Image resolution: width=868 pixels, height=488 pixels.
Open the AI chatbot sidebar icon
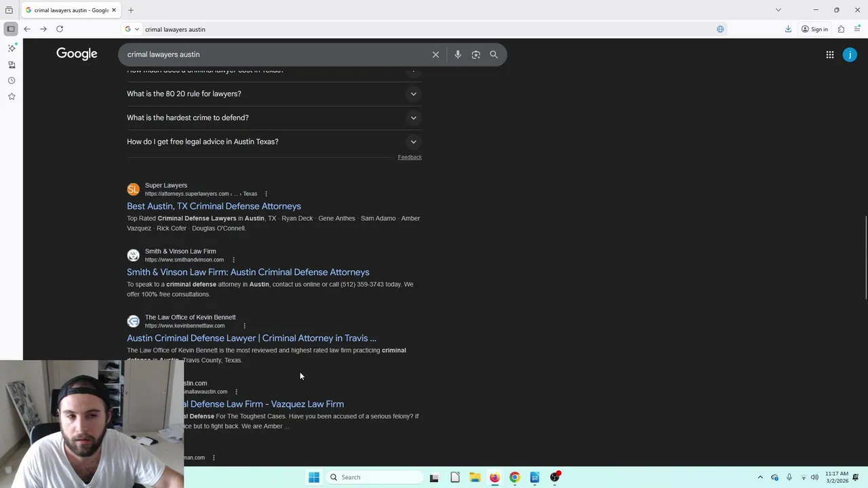point(12,48)
